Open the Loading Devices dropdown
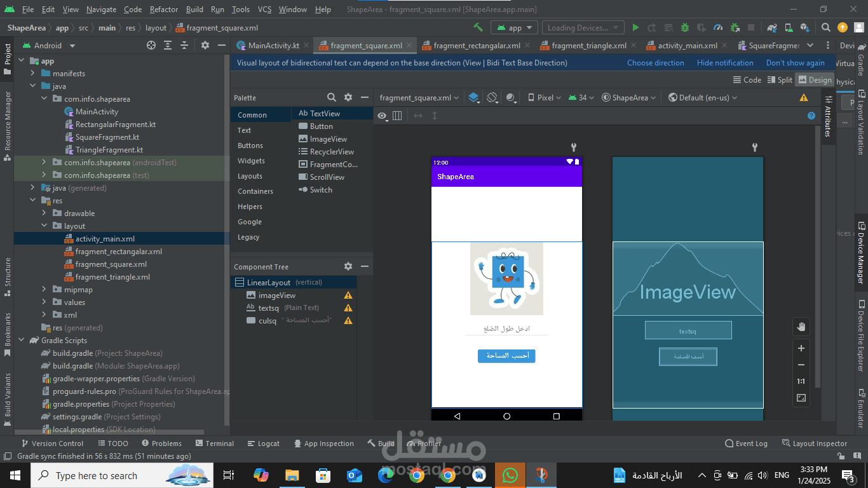Image resolution: width=868 pixels, height=488 pixels. 583,27
